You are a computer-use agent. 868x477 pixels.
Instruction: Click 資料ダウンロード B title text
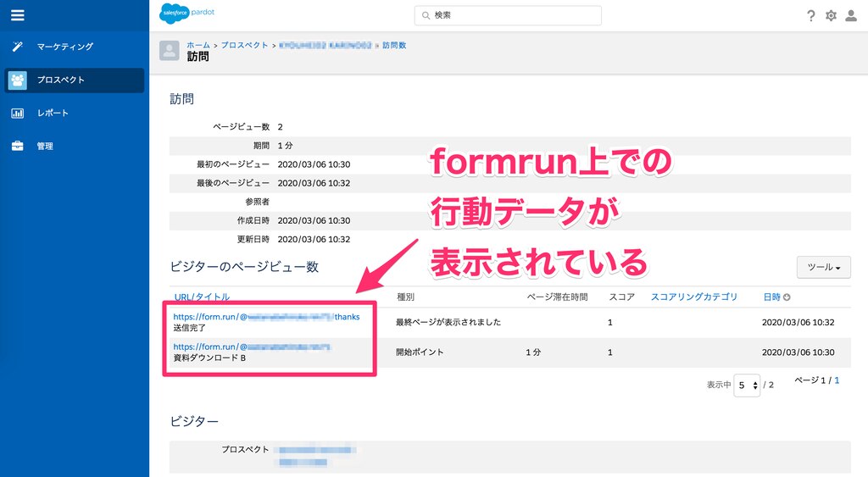tap(209, 358)
